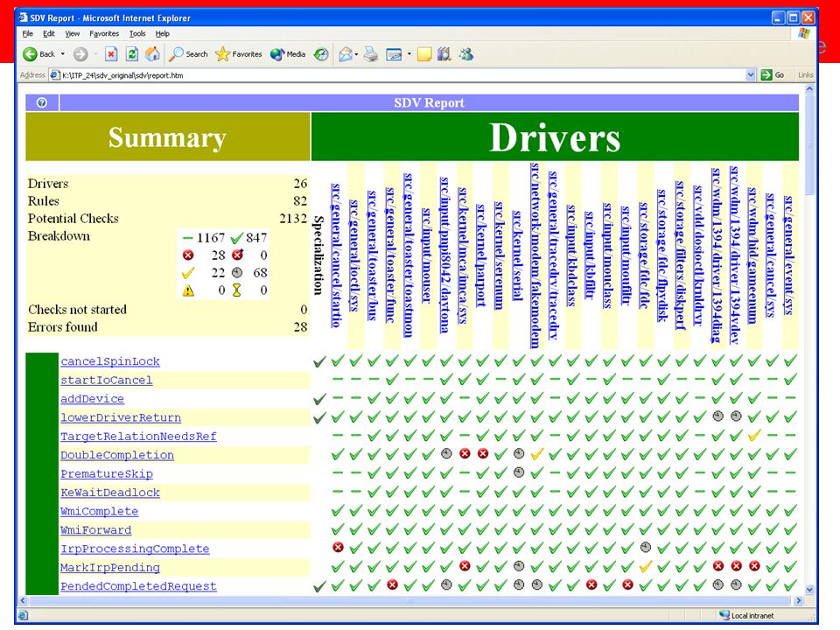Stop page loading with the red X icon
Image resolution: width=840 pixels, height=630 pixels.
click(x=111, y=54)
